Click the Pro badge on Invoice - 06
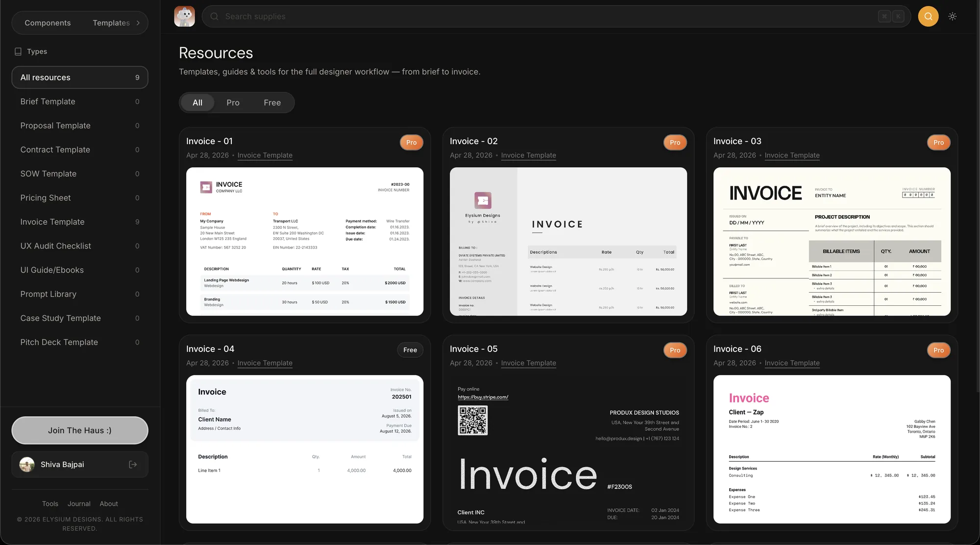980x545 pixels. click(x=938, y=350)
